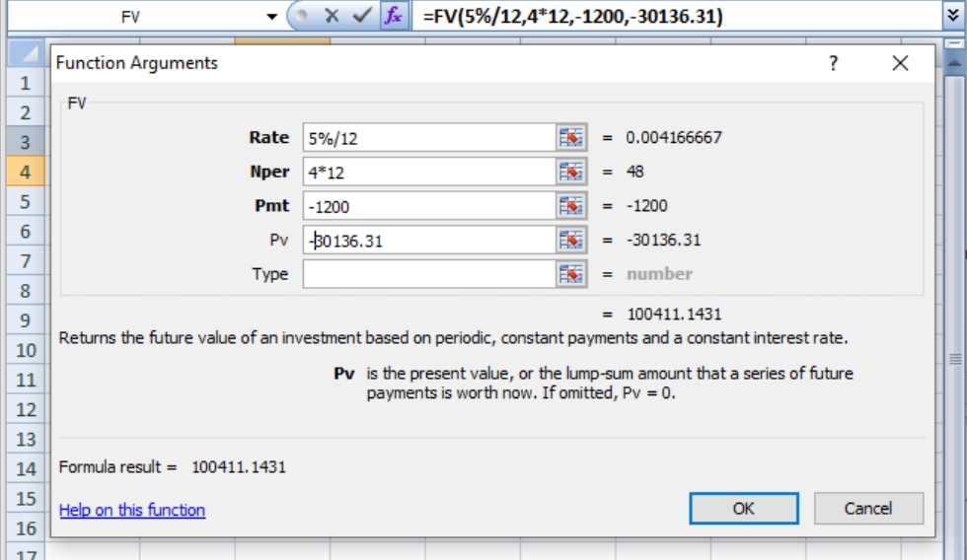
Task: Collapse dialog using the Rate range selector icon
Action: (x=570, y=137)
